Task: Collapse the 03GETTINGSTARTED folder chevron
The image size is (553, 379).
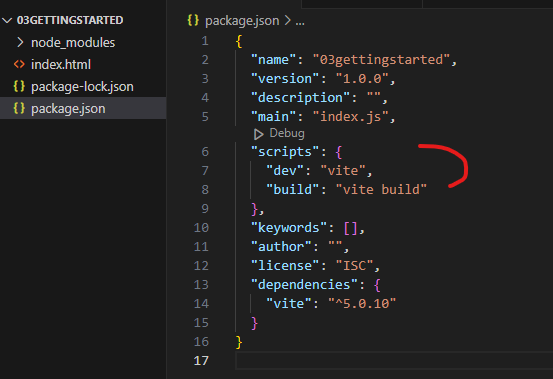Action: 7,20
